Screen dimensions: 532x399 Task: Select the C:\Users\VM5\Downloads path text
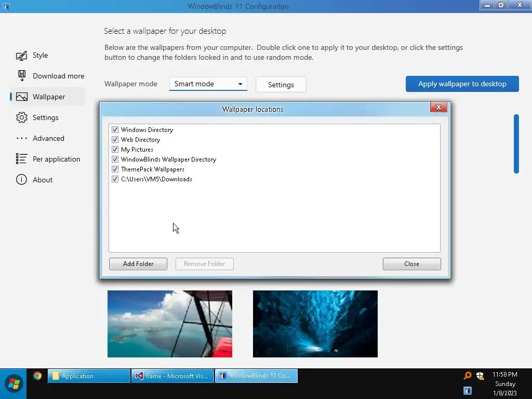tap(156, 179)
